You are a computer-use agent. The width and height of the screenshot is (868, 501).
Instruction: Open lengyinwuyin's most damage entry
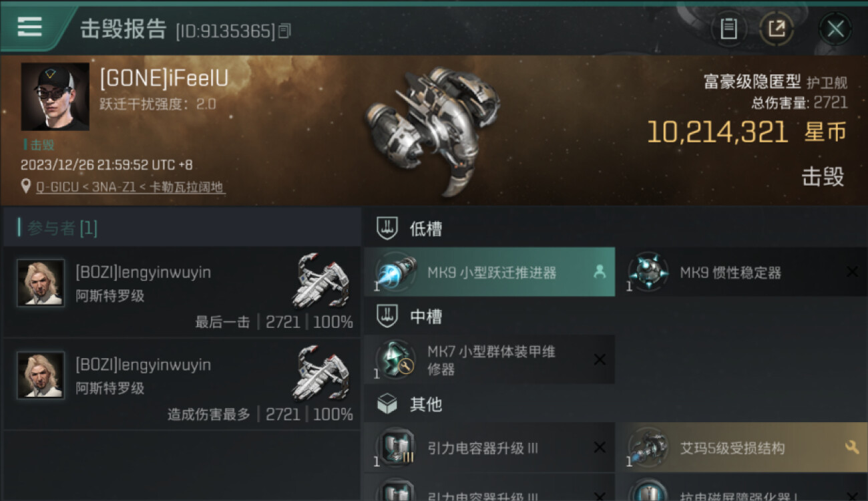(x=182, y=384)
